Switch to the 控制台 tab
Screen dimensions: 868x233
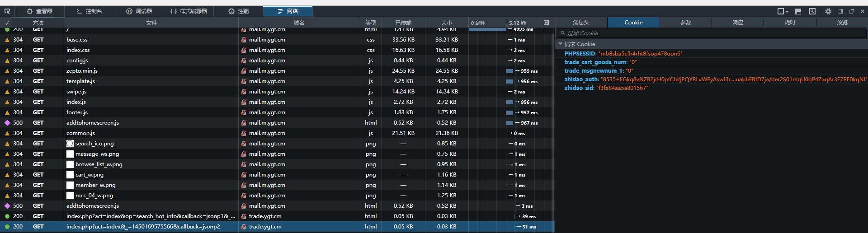[89, 11]
